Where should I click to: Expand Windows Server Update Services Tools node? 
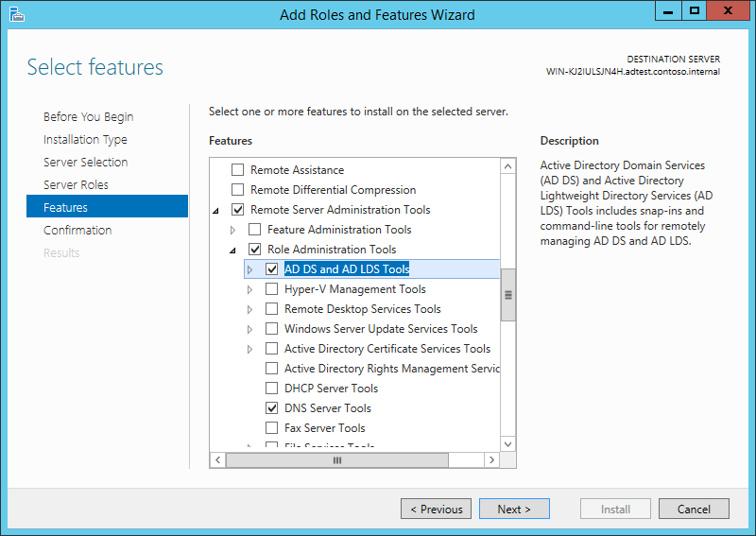[249, 329]
